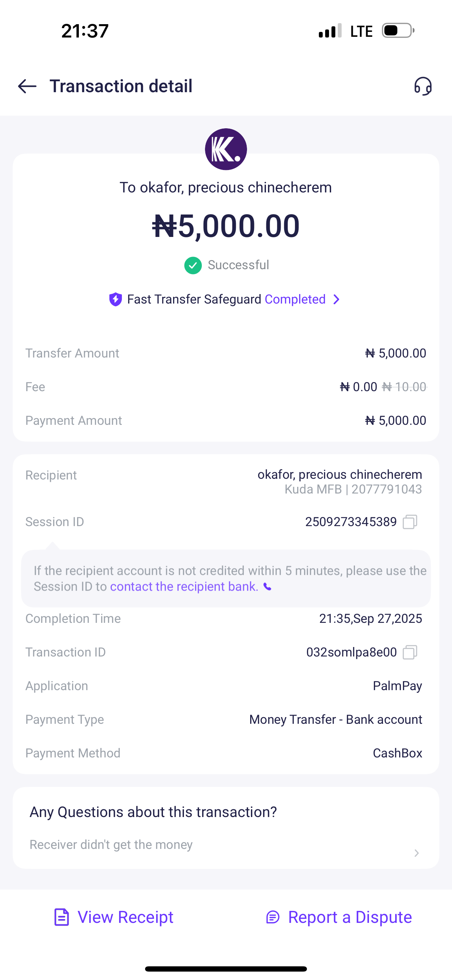Open "Receiver didn't get the money" question
The width and height of the screenshot is (452, 980).
coord(111,845)
